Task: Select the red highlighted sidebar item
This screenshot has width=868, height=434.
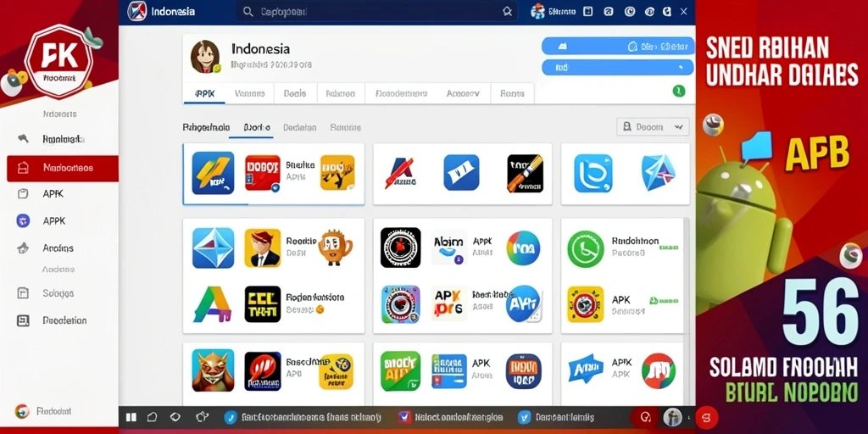Action: tap(63, 169)
